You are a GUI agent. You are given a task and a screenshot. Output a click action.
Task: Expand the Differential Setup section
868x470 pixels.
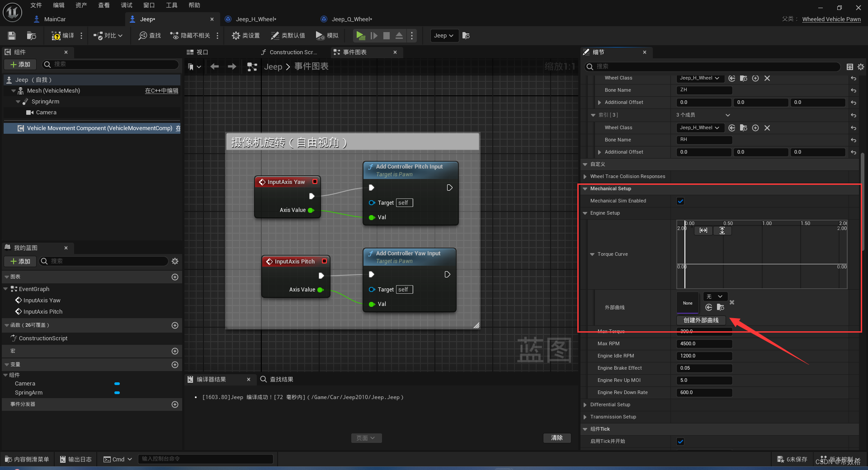tap(585, 405)
